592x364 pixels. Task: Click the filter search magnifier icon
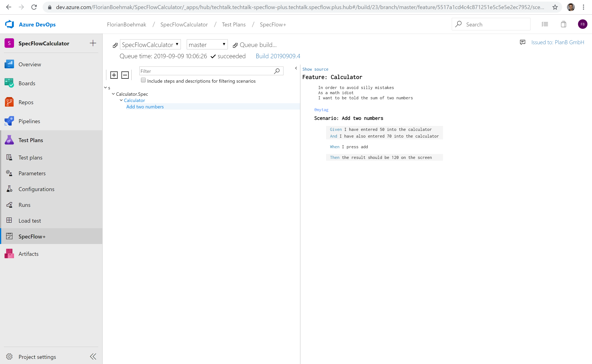[277, 71]
